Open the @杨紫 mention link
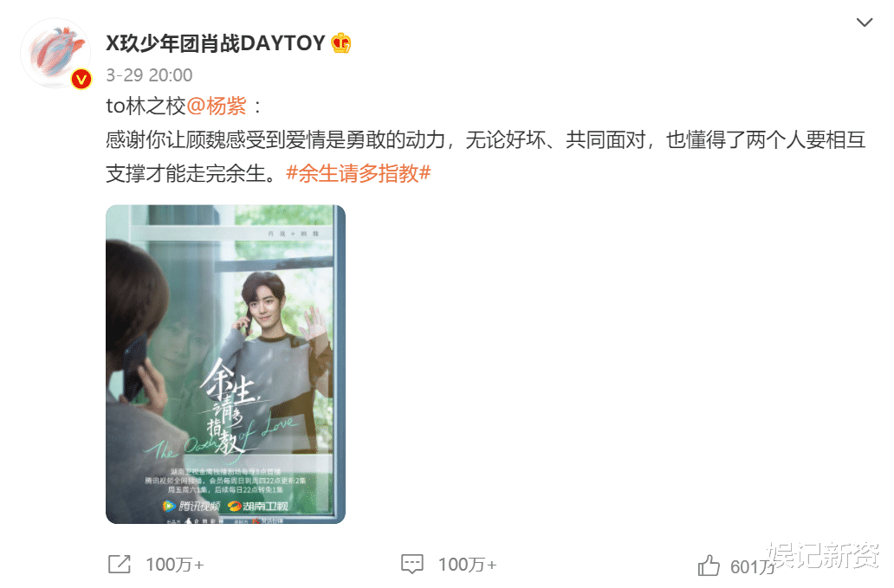 [216, 106]
